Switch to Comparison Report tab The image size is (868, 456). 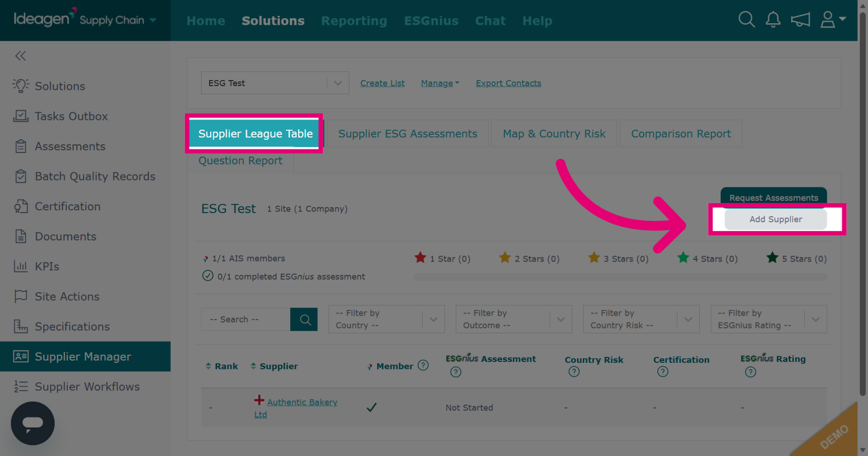(x=681, y=133)
